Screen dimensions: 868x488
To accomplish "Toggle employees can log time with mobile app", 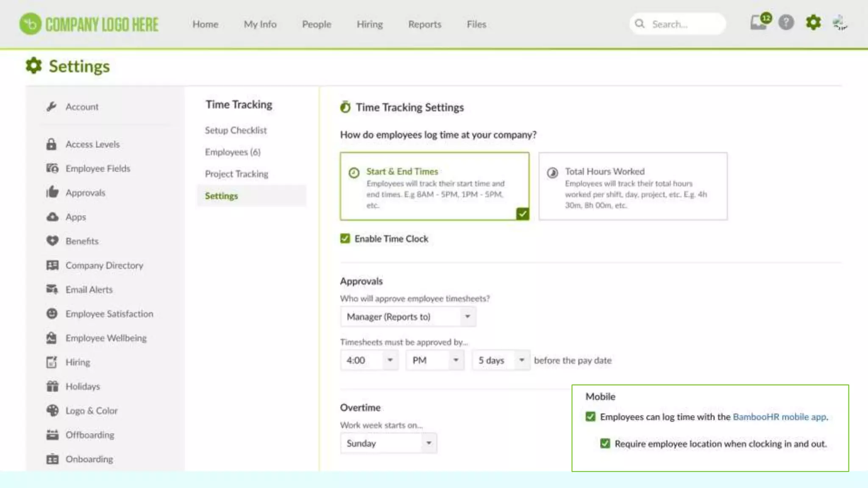I will 590,417.
